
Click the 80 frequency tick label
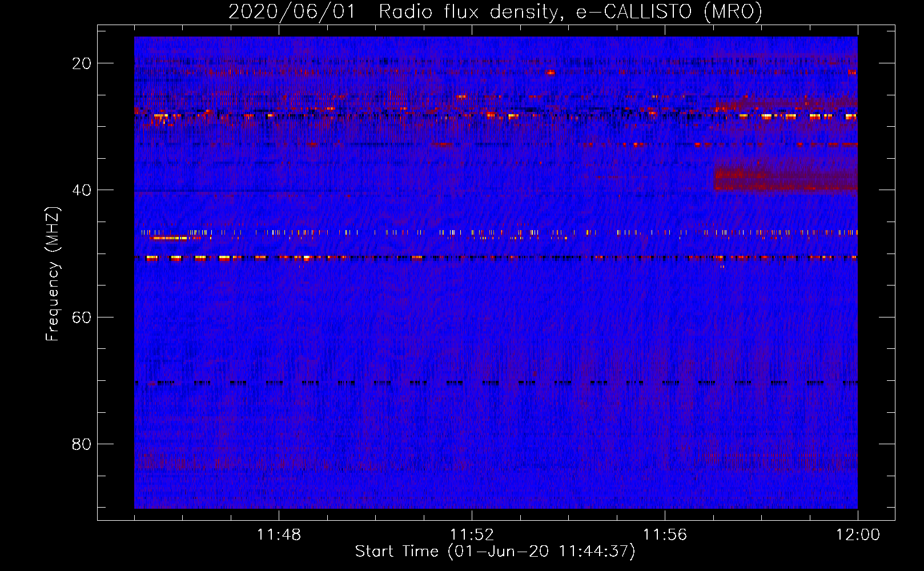(x=82, y=444)
